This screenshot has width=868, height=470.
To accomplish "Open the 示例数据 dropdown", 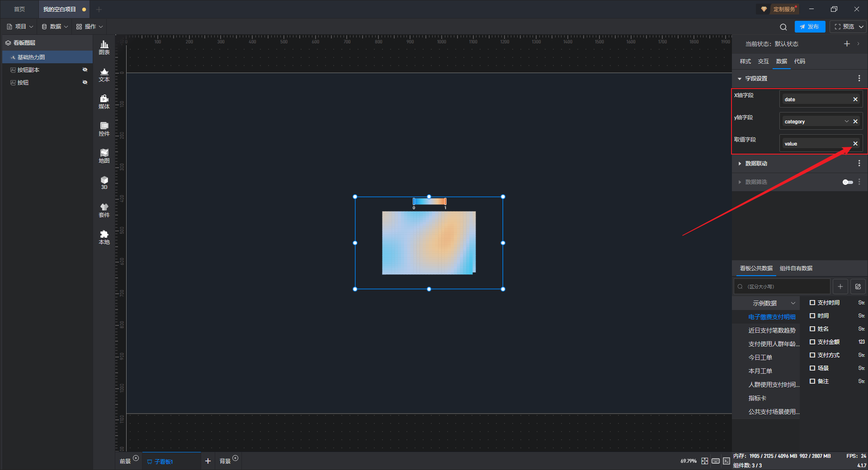I will [x=773, y=303].
